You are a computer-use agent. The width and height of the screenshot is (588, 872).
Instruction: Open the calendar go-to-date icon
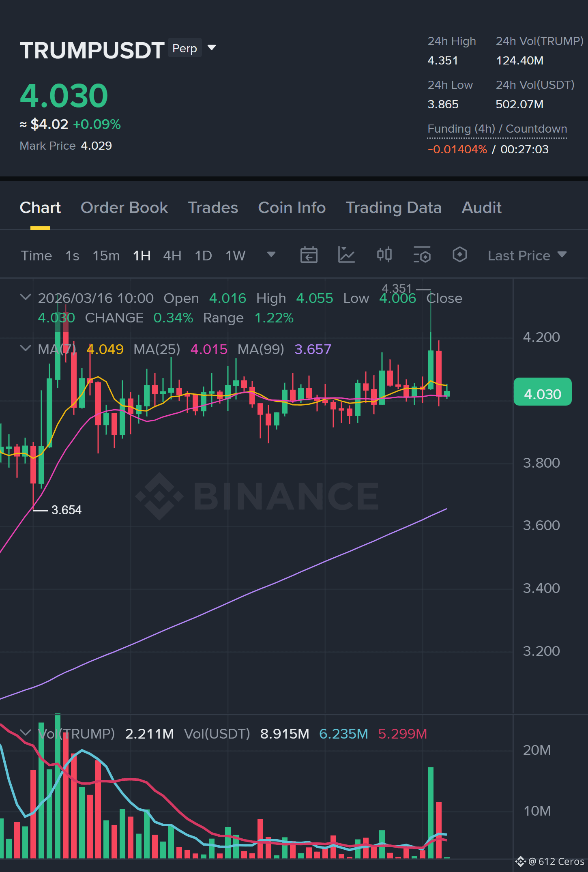pos(309,255)
